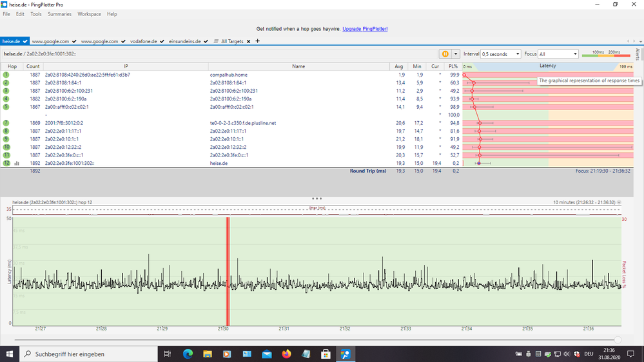Select the green hop 7 circle icon
Screen dimensions: 644x362
[x=6, y=123]
